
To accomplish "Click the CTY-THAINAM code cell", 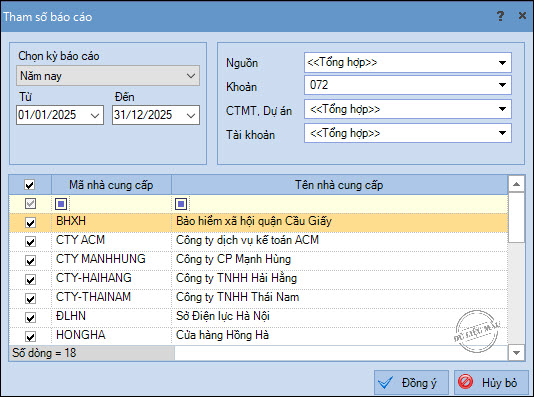I will pos(111,299).
